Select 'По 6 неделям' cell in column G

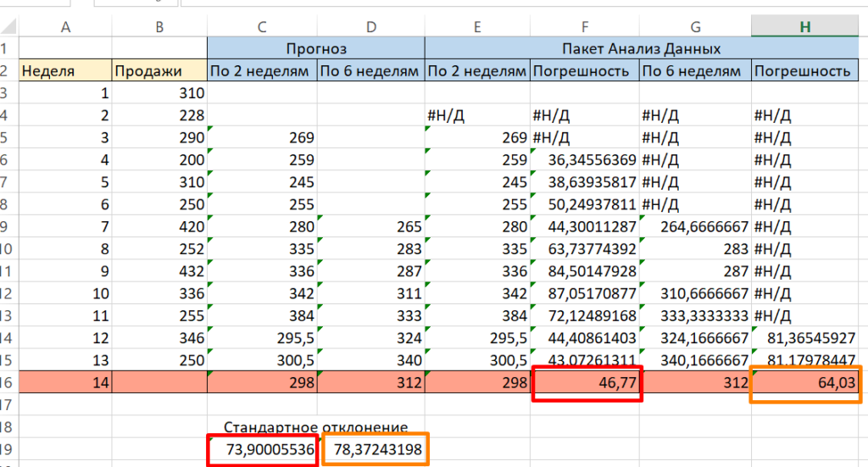pyautogui.click(x=695, y=70)
